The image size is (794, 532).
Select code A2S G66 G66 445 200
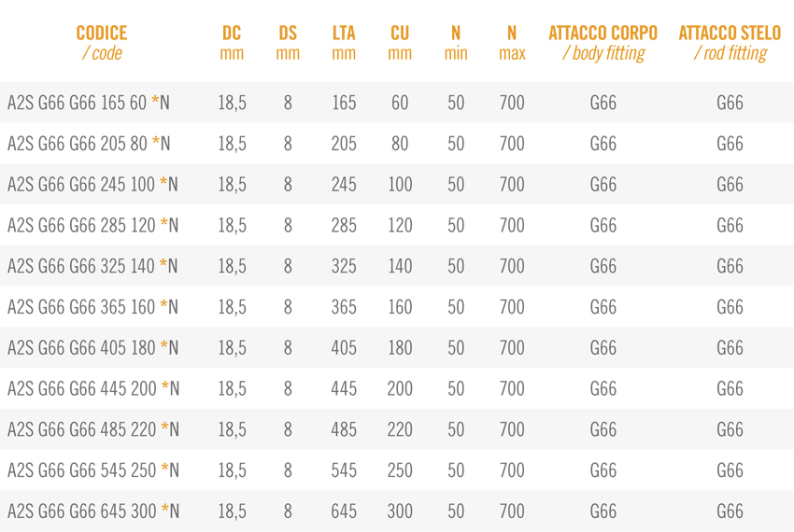coord(92,388)
